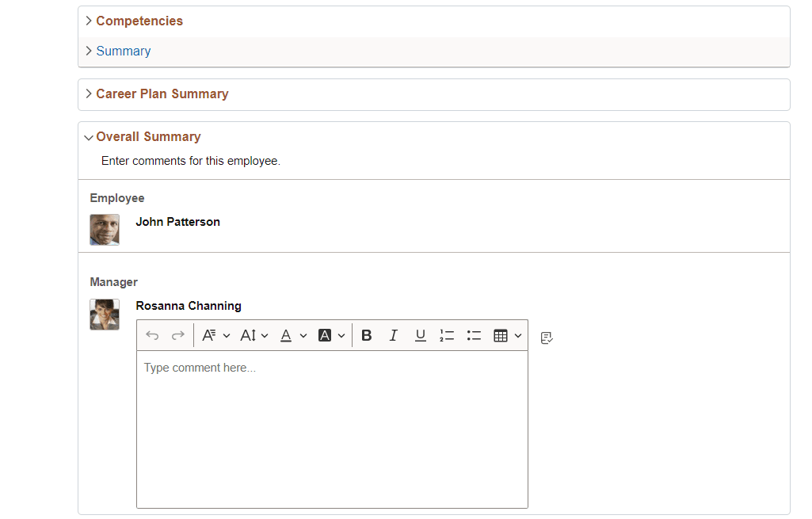Expand the Career Plan Summary section
This screenshot has height=519, width=812.
point(162,93)
